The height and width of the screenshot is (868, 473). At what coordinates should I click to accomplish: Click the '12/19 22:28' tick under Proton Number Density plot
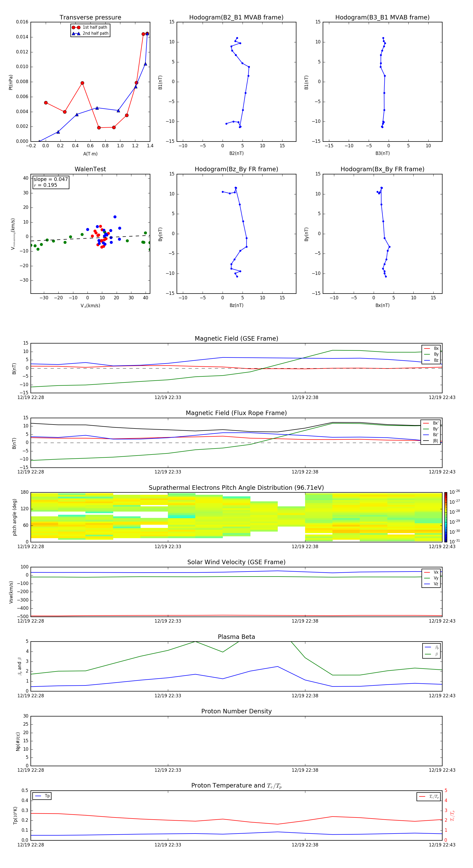(x=31, y=770)
